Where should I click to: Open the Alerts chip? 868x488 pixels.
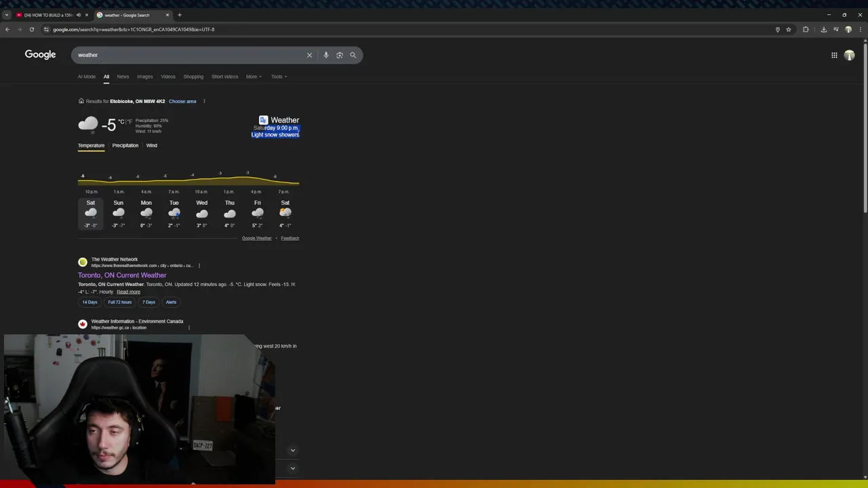tap(171, 302)
